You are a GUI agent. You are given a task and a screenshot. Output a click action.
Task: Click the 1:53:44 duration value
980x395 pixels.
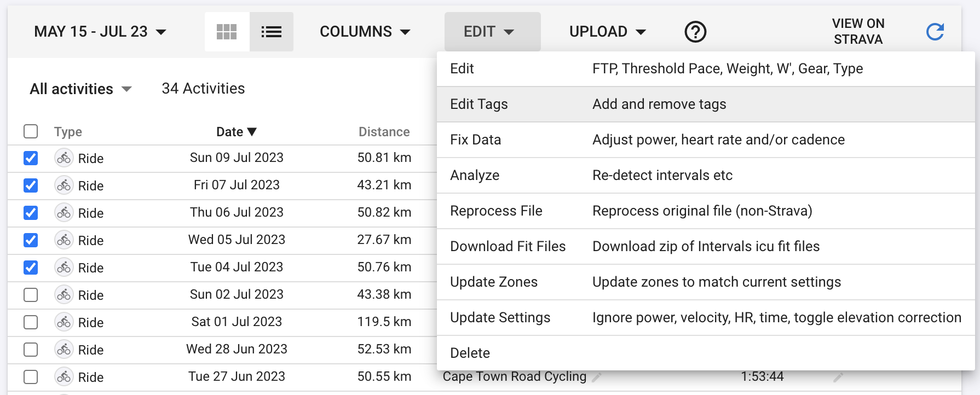click(x=762, y=376)
